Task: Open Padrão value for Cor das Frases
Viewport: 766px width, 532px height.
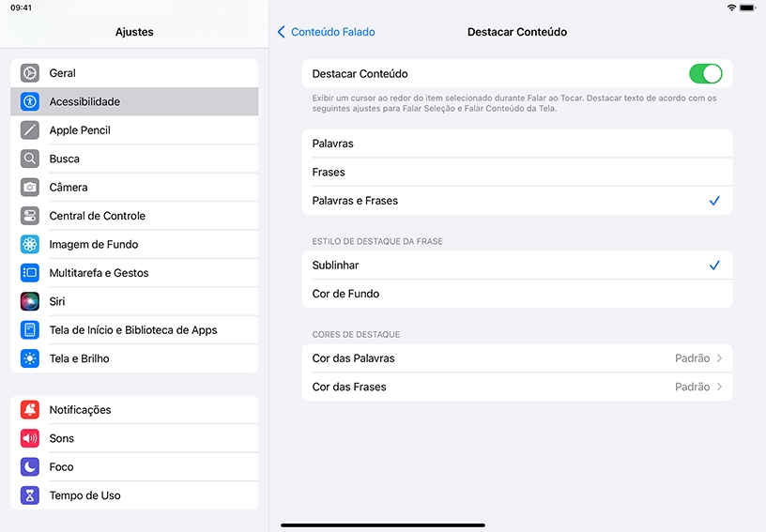Action: click(x=692, y=388)
